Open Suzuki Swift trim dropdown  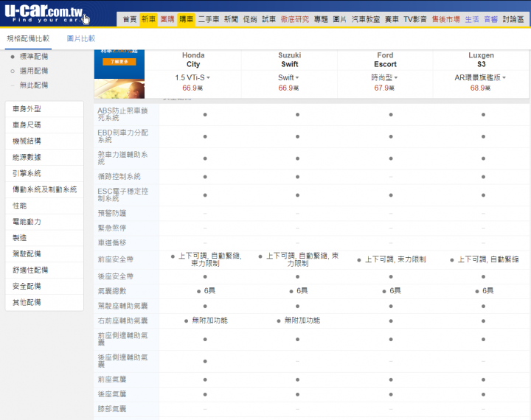point(288,77)
